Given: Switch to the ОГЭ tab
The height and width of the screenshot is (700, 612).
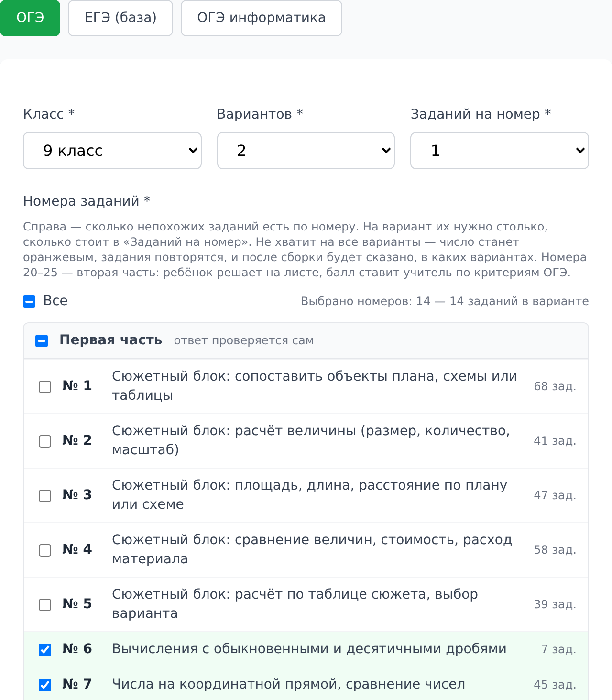Looking at the screenshot, I should [30, 18].
